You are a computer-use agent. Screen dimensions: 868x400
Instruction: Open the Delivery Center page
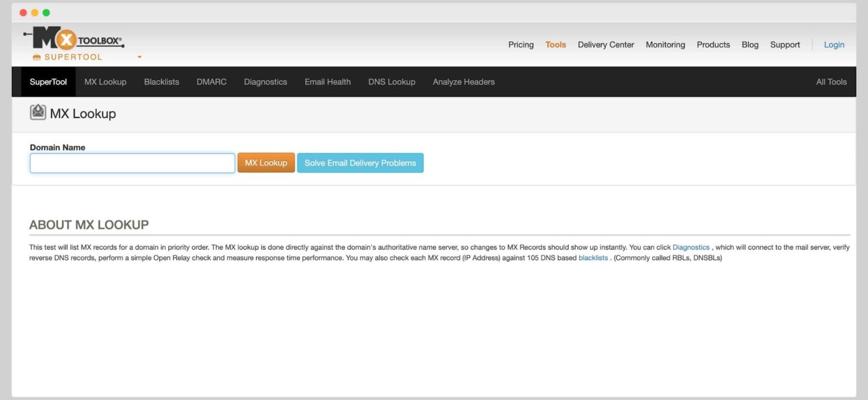pyautogui.click(x=605, y=45)
